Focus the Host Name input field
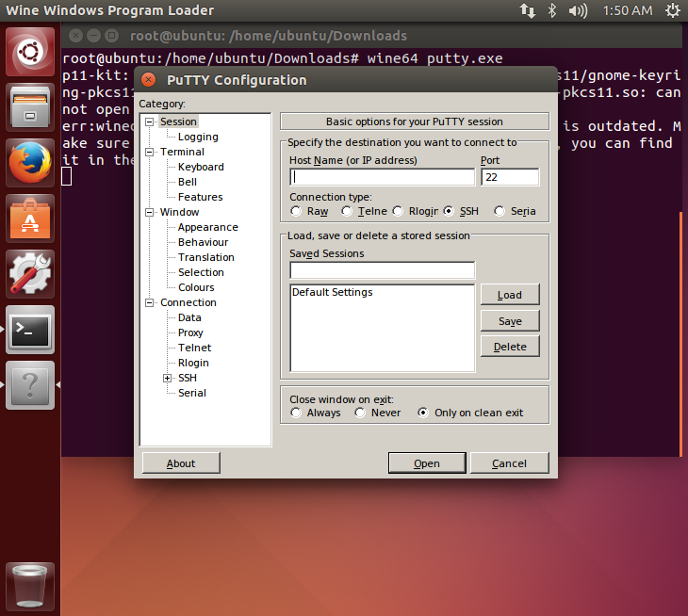 383,177
